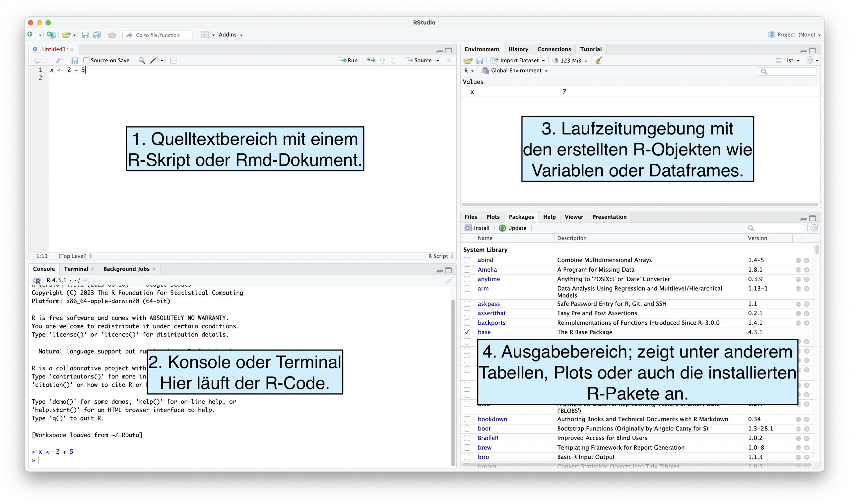Screen dimensions: 849x504
Task: Click the Print document icon
Action: [x=112, y=35]
